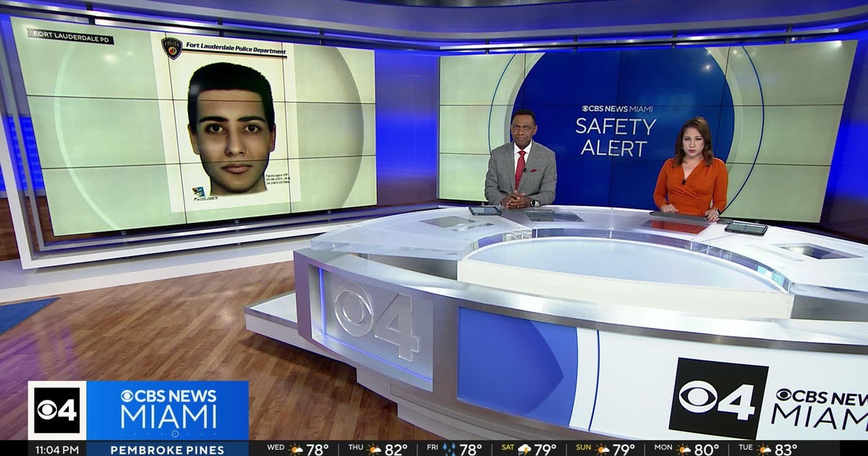
Task: Click the partly sunny icon next to WED
Action: point(297,449)
